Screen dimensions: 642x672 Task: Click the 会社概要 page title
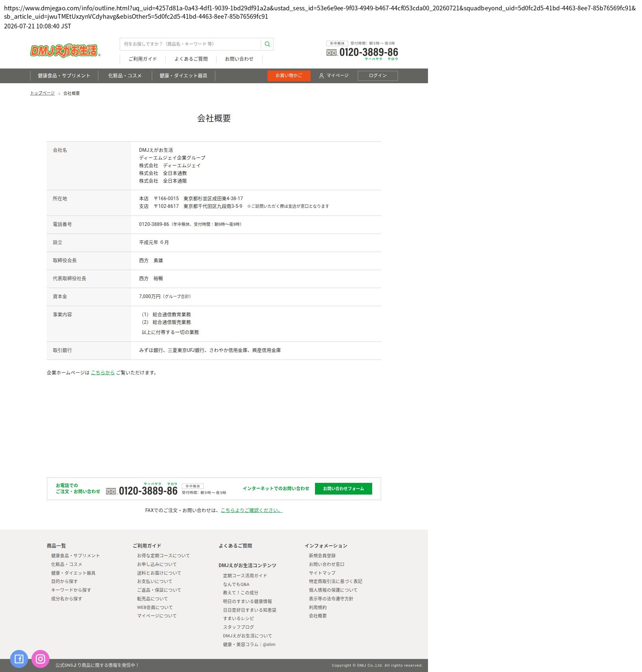click(214, 118)
